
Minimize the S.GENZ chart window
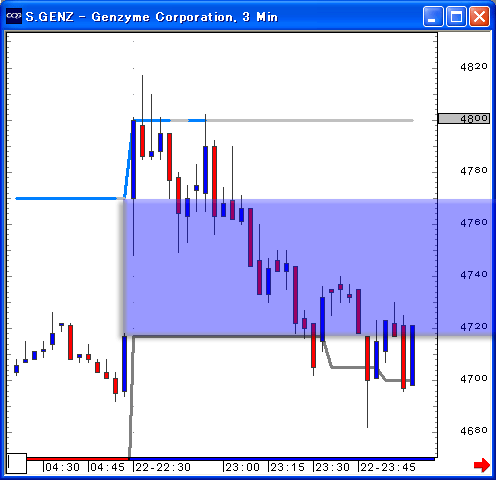point(433,16)
